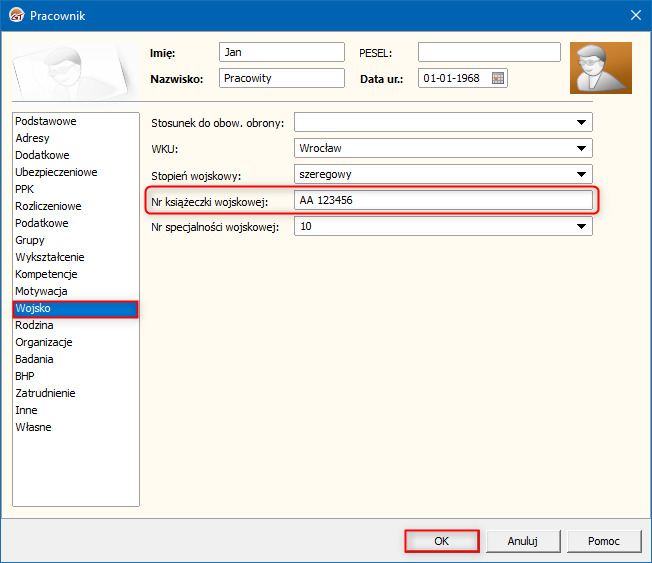
Task: Open the Zatrudnienie section
Action: 45,393
